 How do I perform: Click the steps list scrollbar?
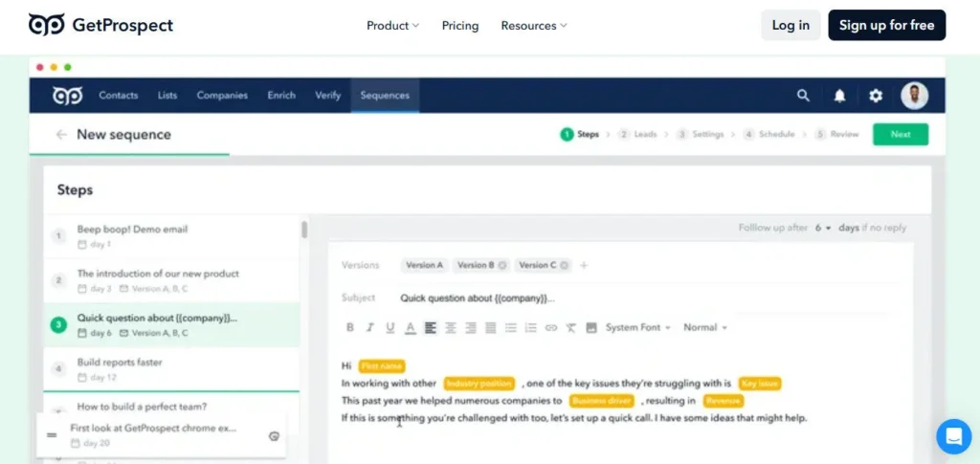pyautogui.click(x=304, y=230)
